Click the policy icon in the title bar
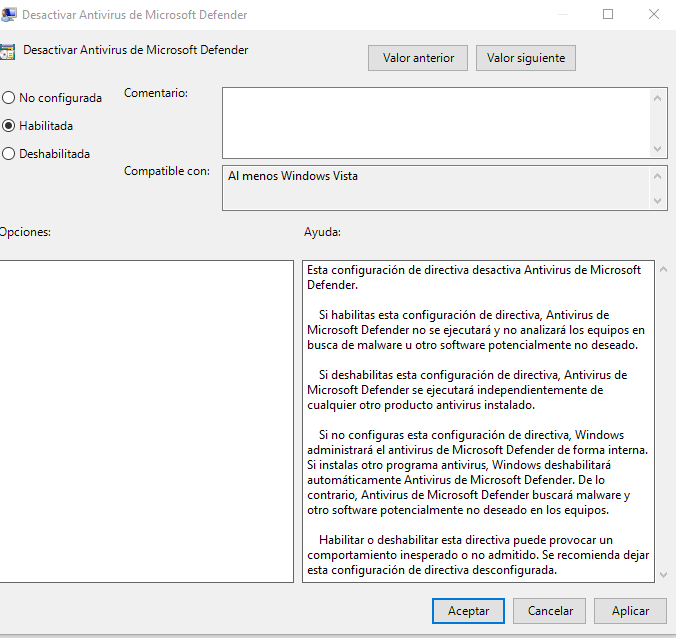676x638 pixels. click(x=7, y=15)
